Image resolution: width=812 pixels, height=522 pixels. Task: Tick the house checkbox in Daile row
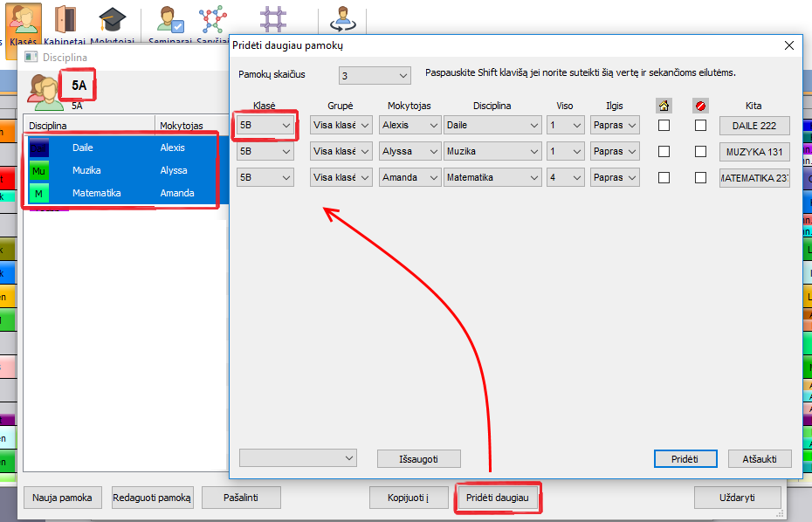point(664,126)
